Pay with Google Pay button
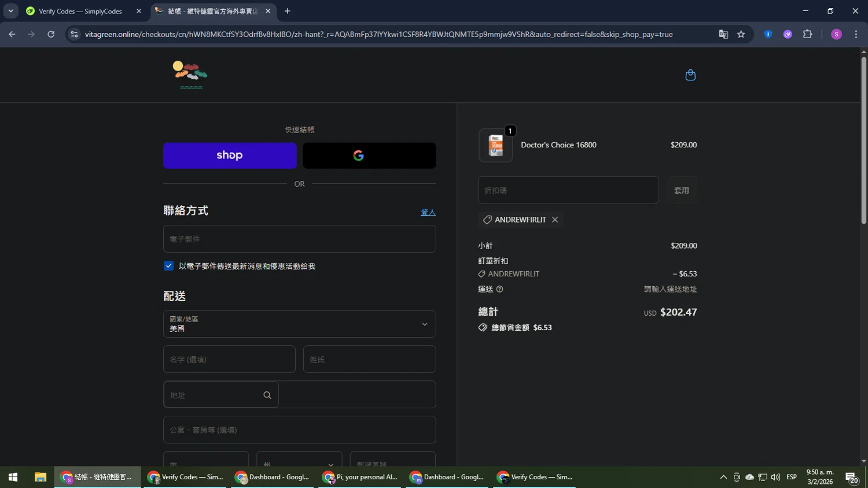The width and height of the screenshot is (868, 488). [x=369, y=156]
